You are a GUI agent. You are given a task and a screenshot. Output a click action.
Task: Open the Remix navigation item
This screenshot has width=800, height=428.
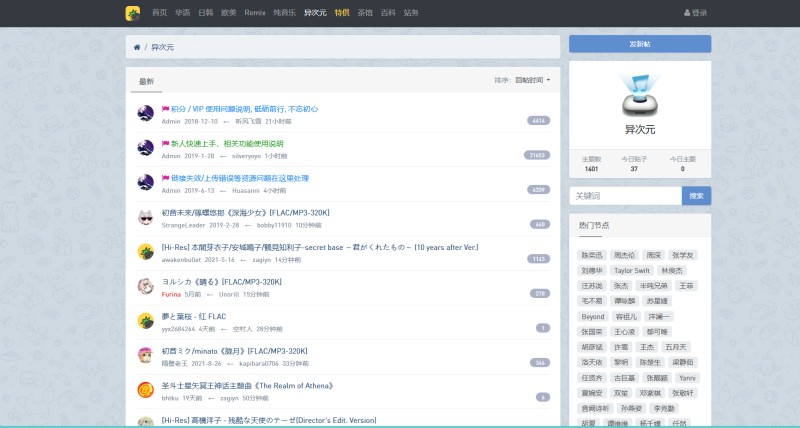[x=255, y=13]
